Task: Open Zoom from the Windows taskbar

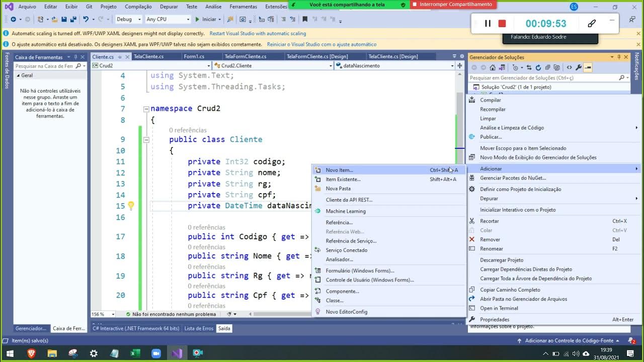Action: [155, 353]
